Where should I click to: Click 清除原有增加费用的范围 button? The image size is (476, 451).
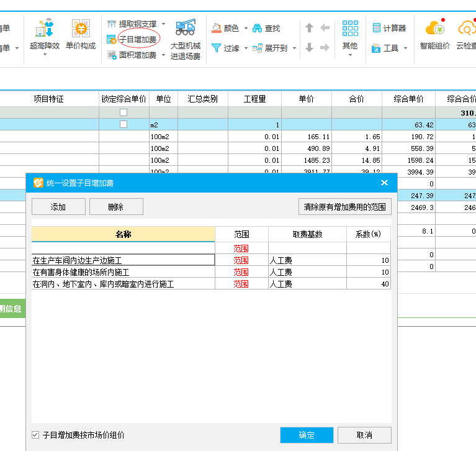tap(345, 207)
